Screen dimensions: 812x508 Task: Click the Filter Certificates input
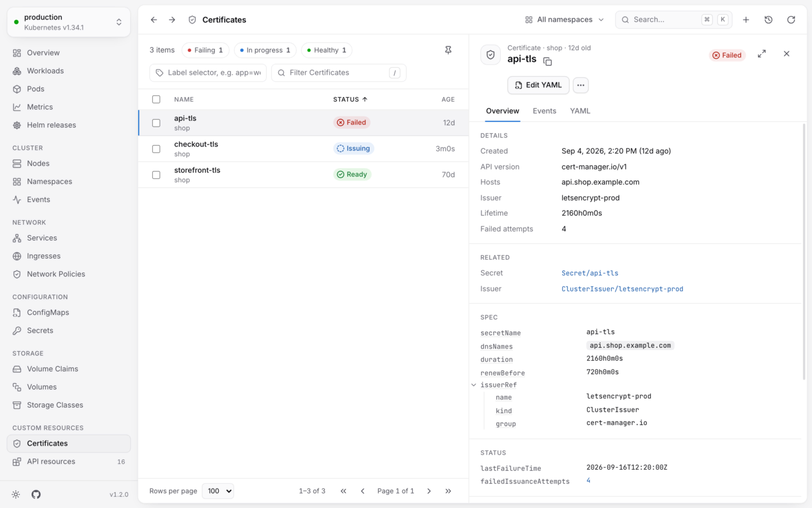tap(339, 73)
